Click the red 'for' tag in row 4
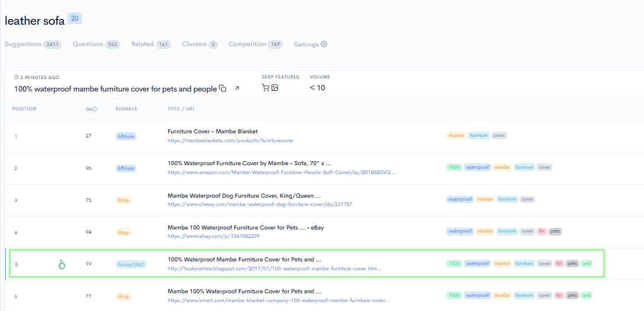 coord(542,231)
